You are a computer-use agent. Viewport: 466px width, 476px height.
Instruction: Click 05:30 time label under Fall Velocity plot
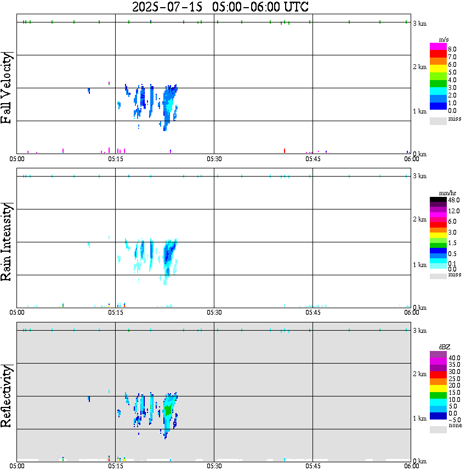214,159
